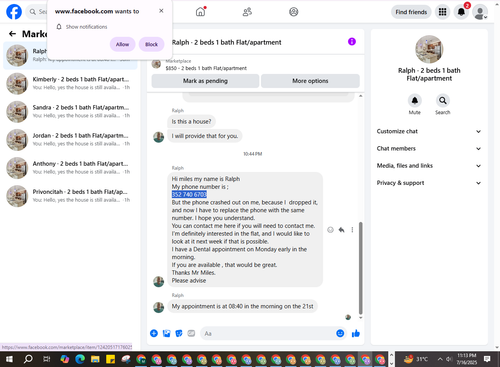Open File Explorer from taskbar

click(95, 359)
